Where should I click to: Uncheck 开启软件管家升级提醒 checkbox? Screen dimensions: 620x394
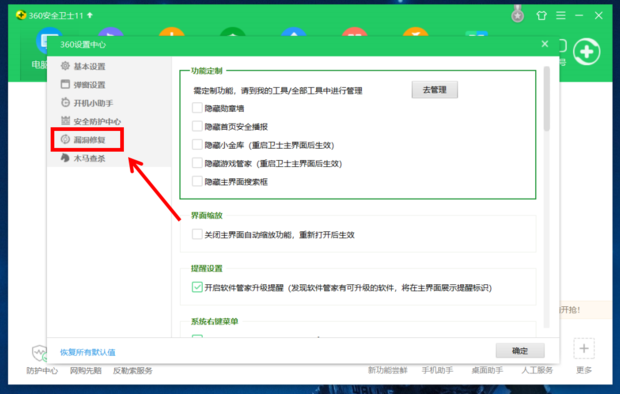pos(197,287)
